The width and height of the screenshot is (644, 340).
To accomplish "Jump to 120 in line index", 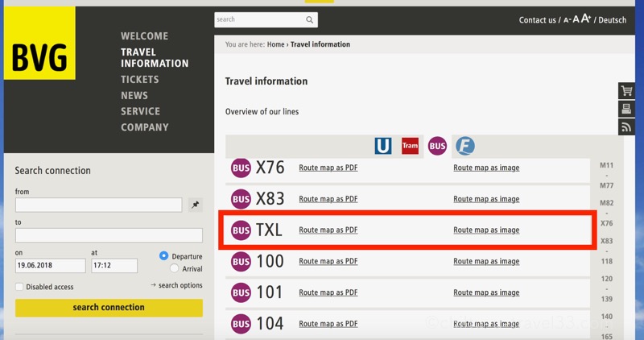I will 607,279.
